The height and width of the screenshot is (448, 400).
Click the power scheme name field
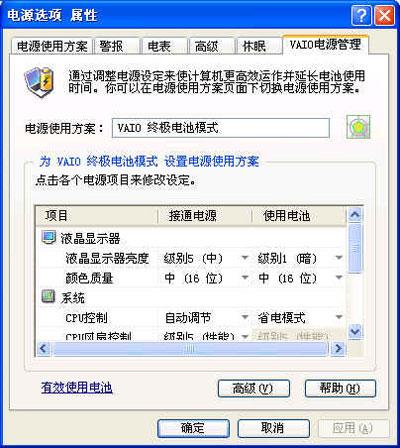[x=221, y=128]
